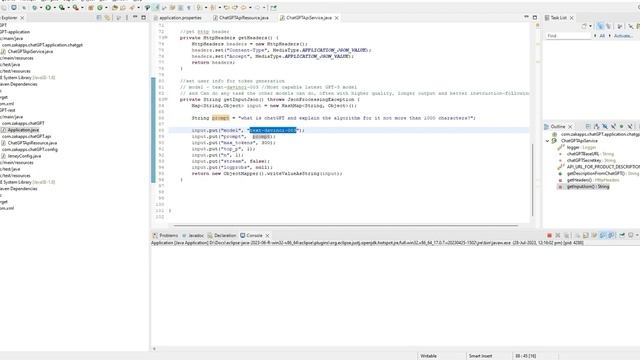The width and height of the screenshot is (640, 360).
Task: Click the highlighted text-davinci-003 string in editor
Action: click(273, 130)
